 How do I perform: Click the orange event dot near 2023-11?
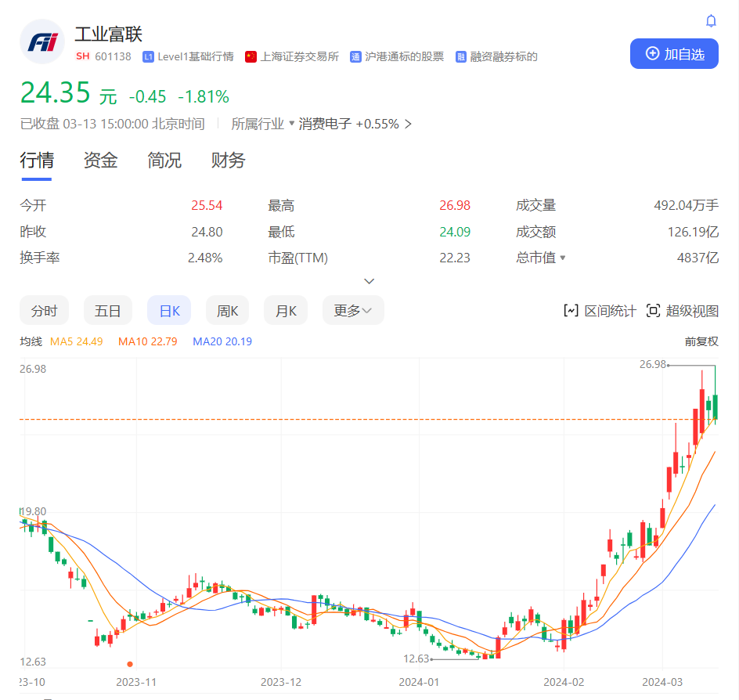pos(130,664)
